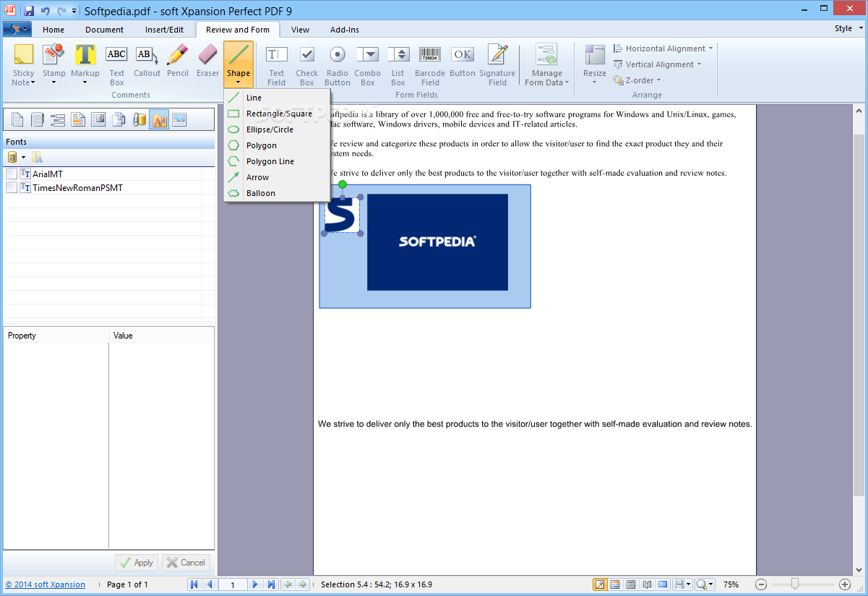This screenshot has width=868, height=596.
Task: Select the Callout tool
Action: point(147,61)
